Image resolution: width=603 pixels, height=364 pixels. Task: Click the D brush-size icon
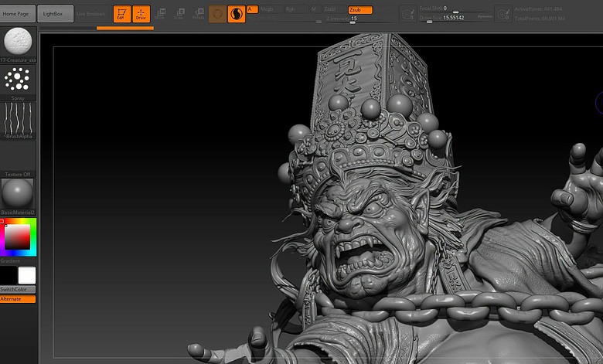[503, 14]
